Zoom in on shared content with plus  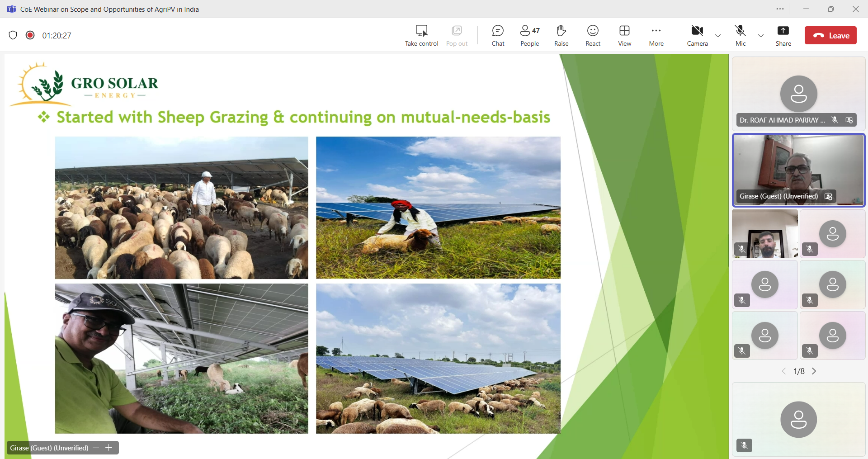point(108,448)
